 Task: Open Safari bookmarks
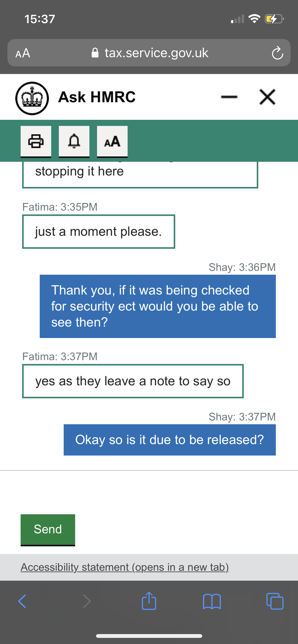(x=212, y=601)
